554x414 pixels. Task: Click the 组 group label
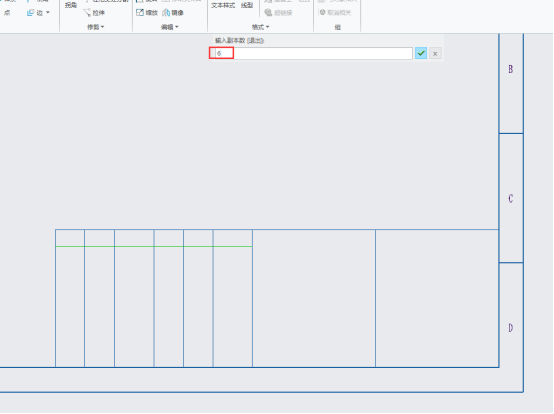[338, 27]
